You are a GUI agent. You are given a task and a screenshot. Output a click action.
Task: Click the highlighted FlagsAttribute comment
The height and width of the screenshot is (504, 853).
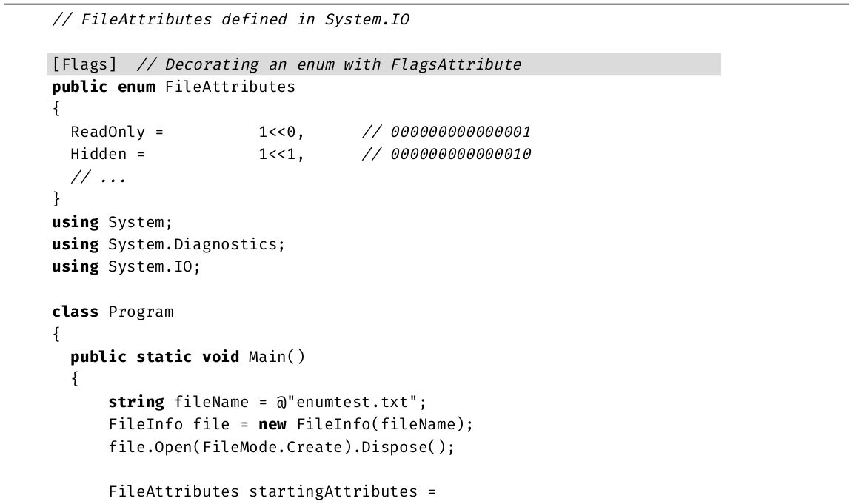click(x=343, y=64)
